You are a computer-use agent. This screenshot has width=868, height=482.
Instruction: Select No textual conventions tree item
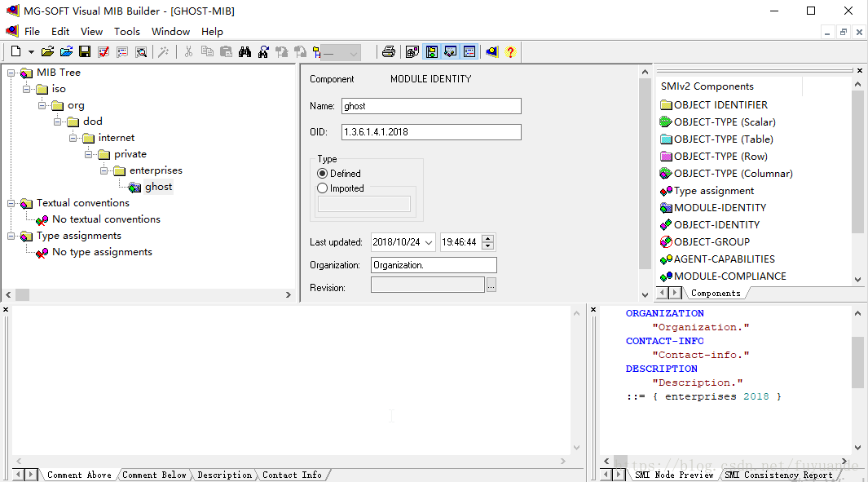[x=106, y=219]
